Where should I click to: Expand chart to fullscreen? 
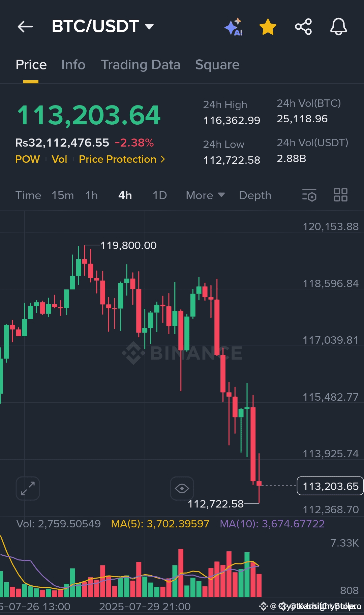28,488
